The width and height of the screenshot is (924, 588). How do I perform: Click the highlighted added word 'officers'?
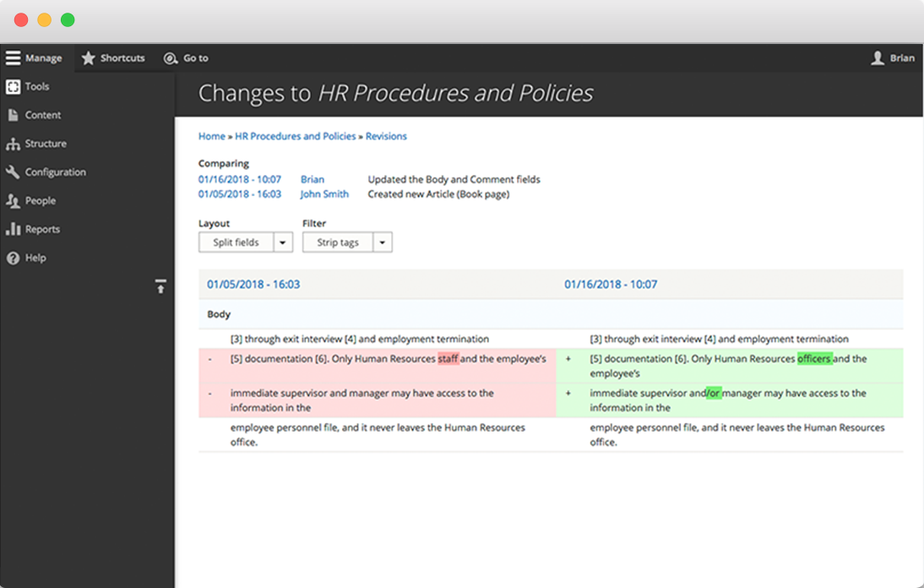point(814,358)
